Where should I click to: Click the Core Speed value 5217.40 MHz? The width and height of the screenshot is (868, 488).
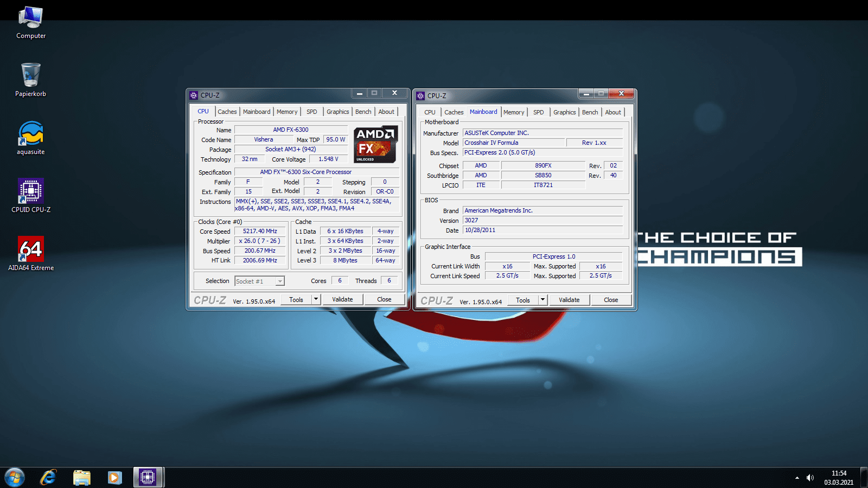coord(260,231)
